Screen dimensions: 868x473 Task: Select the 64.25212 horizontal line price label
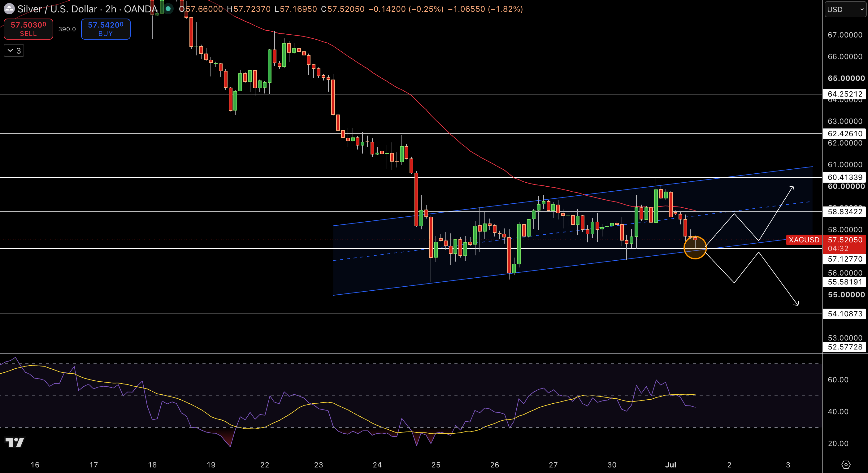[x=844, y=94]
